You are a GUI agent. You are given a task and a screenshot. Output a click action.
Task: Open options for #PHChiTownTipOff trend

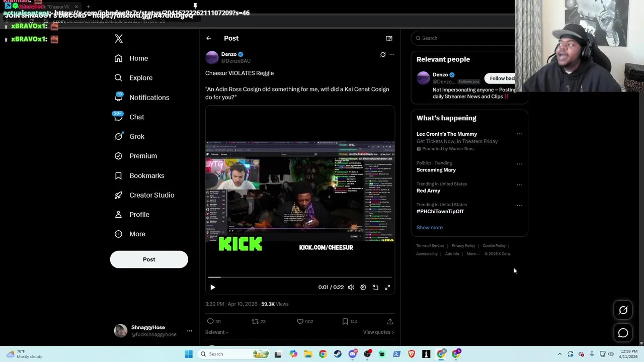pyautogui.click(x=519, y=206)
